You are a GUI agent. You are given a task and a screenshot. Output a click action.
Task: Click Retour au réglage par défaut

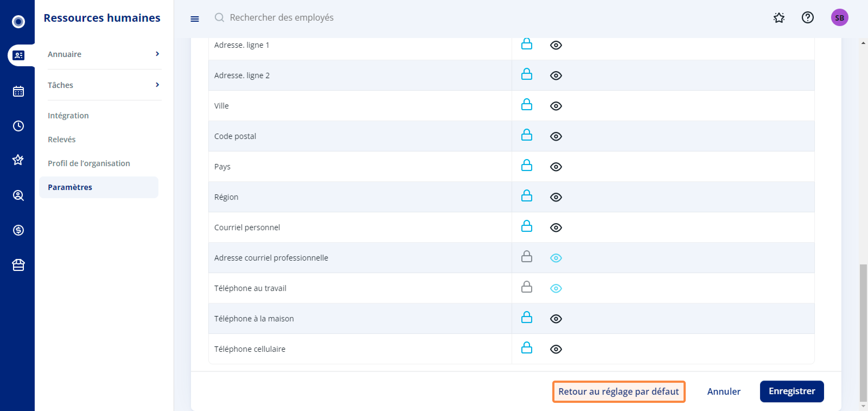[x=618, y=391]
